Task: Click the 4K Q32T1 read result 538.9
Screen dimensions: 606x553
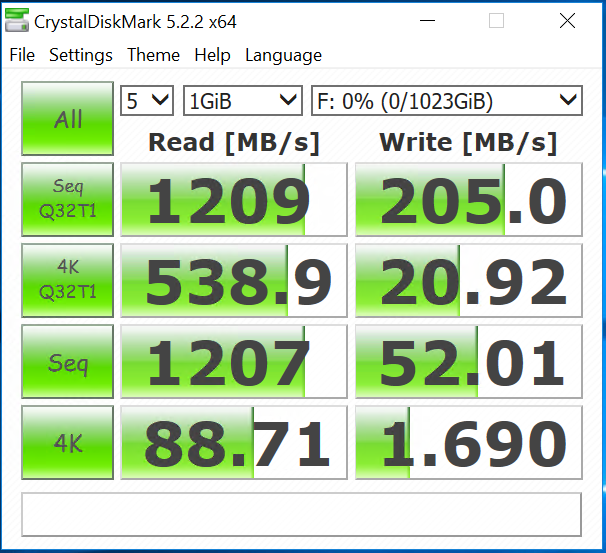Action: point(234,280)
